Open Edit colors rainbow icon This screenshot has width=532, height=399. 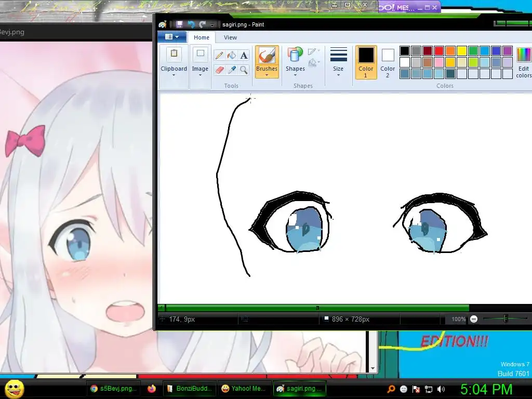click(524, 55)
